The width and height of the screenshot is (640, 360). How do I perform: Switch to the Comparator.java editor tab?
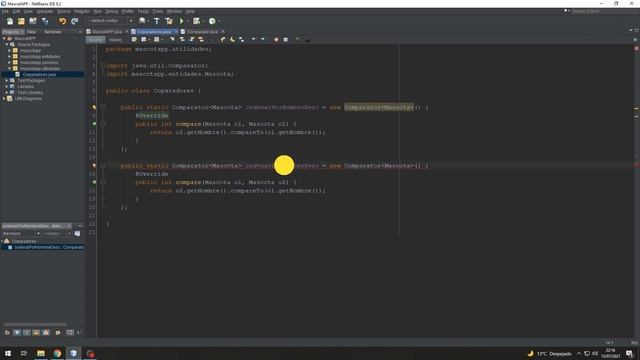[202, 31]
